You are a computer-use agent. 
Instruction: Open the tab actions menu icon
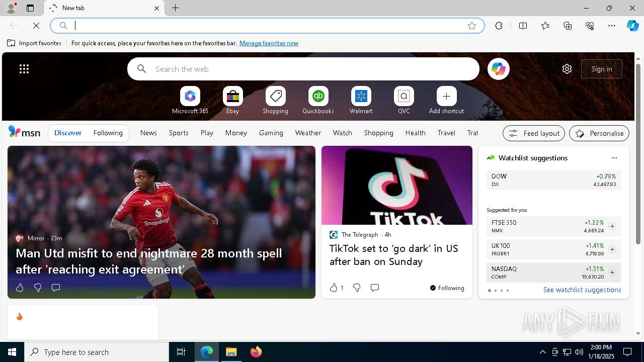click(x=30, y=8)
